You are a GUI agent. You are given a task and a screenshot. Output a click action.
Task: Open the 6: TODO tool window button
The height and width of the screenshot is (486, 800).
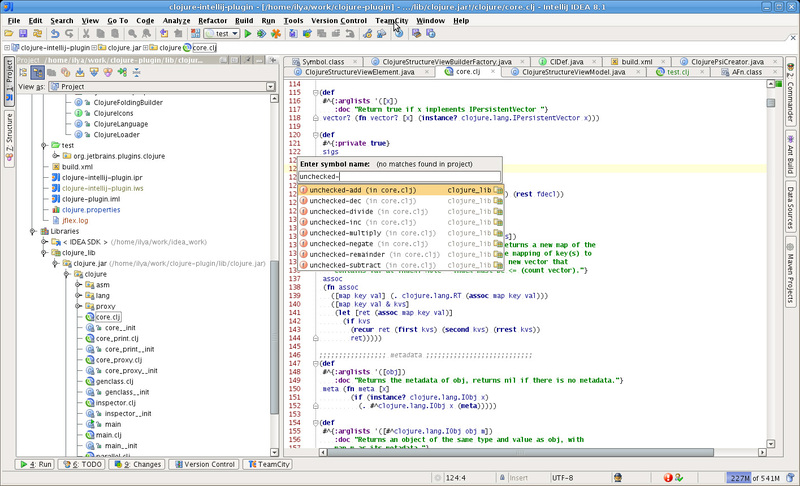tap(82, 465)
